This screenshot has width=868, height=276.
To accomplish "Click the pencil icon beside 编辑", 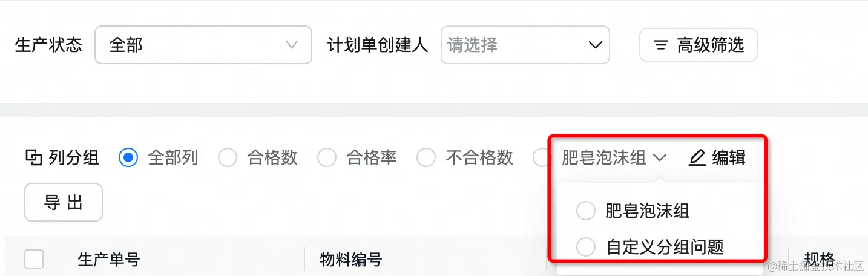I will [x=697, y=158].
